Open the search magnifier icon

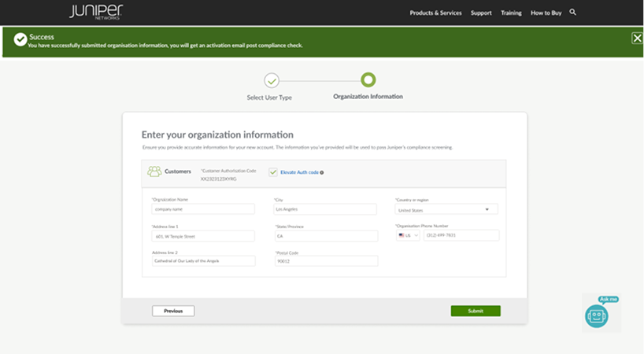coord(572,13)
